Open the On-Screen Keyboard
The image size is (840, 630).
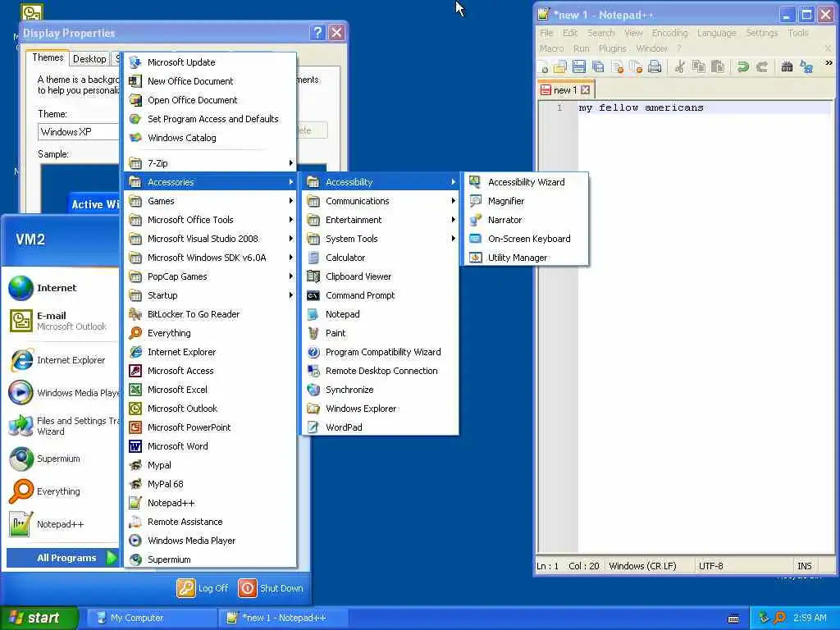coord(527,239)
